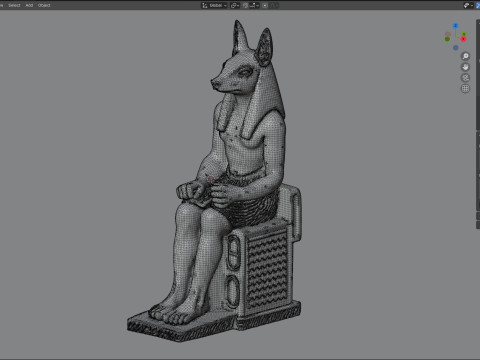Viewport: 480px width, 360px height.
Task: Click the zoom magnifier viewport button
Action: 465,56
